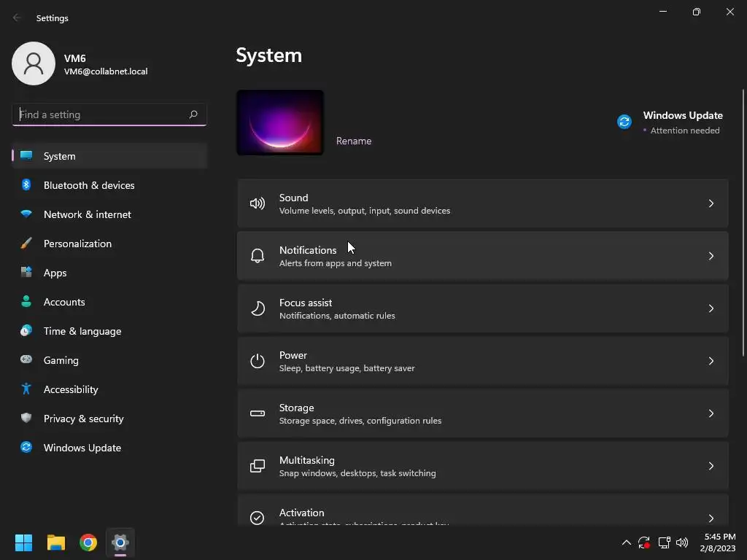Click the Privacy shield icon
Screen dimensions: 747x560
26,418
